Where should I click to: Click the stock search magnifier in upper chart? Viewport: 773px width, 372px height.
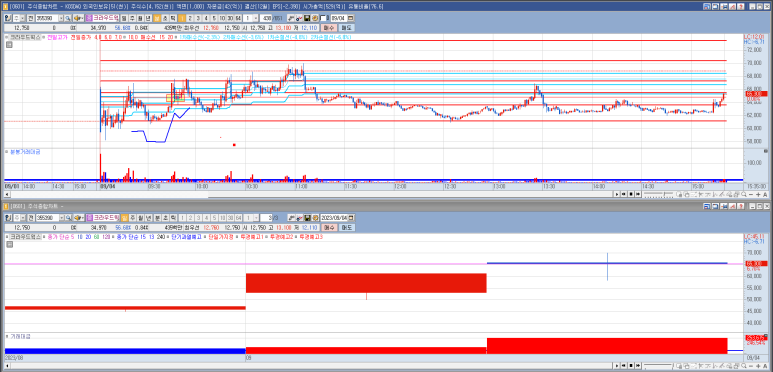pyautogui.click(x=68, y=18)
